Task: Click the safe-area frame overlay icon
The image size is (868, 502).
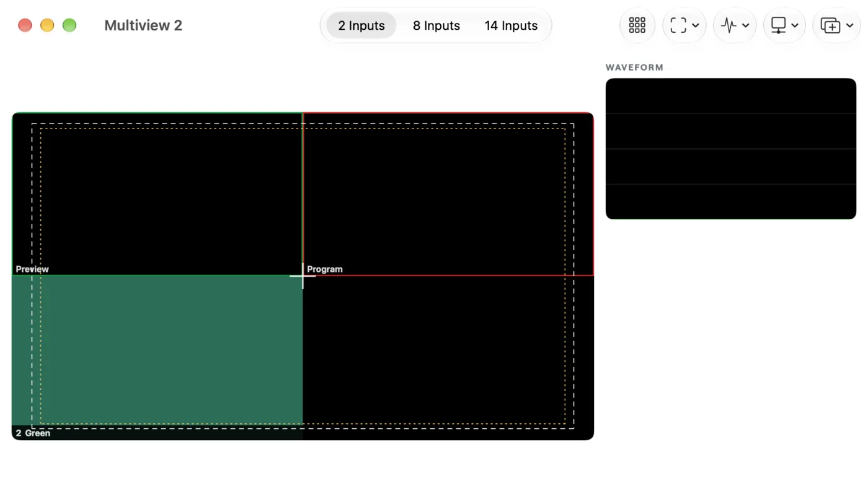Action: (678, 25)
